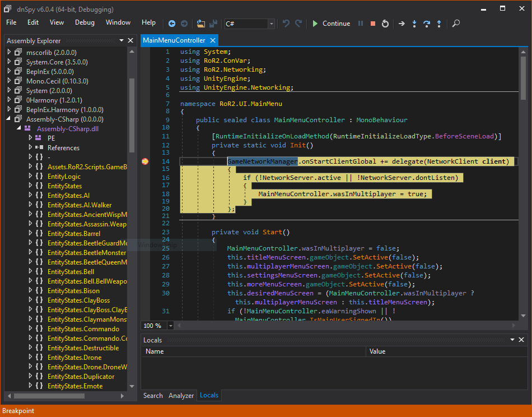The image size is (532, 417).
Task: Undo the last action in toolbar
Action: tap(286, 24)
